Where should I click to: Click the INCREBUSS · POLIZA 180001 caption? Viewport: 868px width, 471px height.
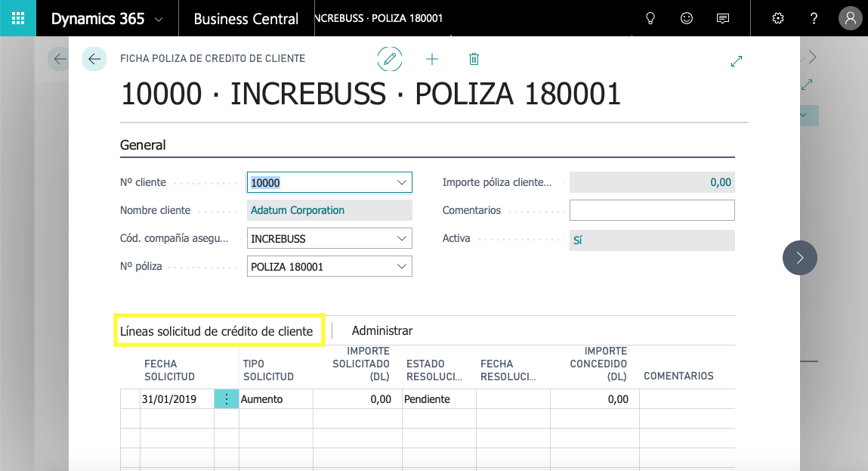tap(379, 18)
